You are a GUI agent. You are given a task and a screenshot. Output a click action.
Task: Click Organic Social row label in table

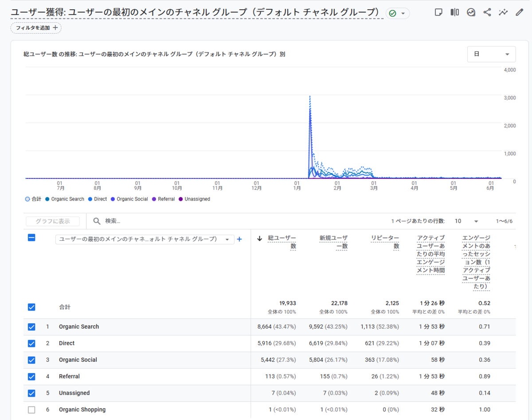78,360
